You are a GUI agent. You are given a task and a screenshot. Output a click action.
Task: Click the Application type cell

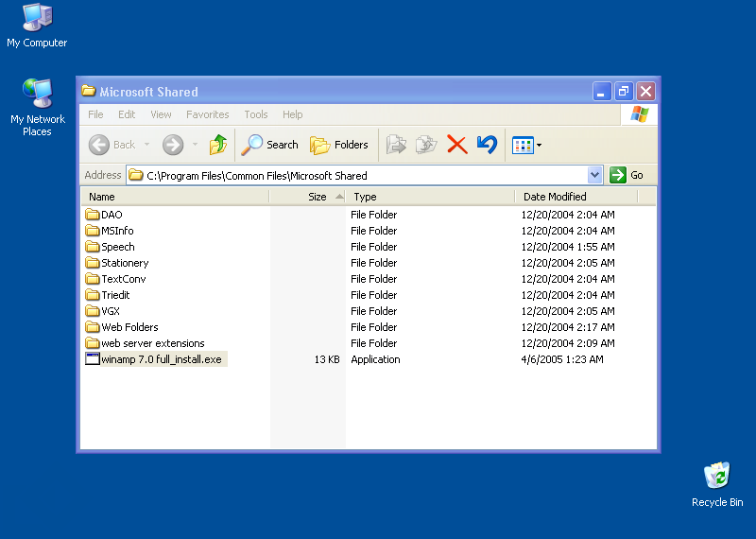[375, 359]
